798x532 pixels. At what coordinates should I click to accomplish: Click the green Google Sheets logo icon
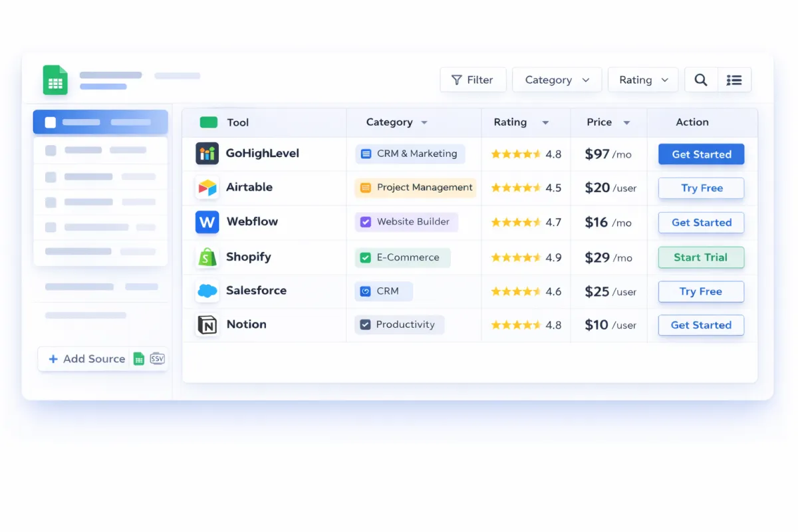pyautogui.click(x=55, y=80)
